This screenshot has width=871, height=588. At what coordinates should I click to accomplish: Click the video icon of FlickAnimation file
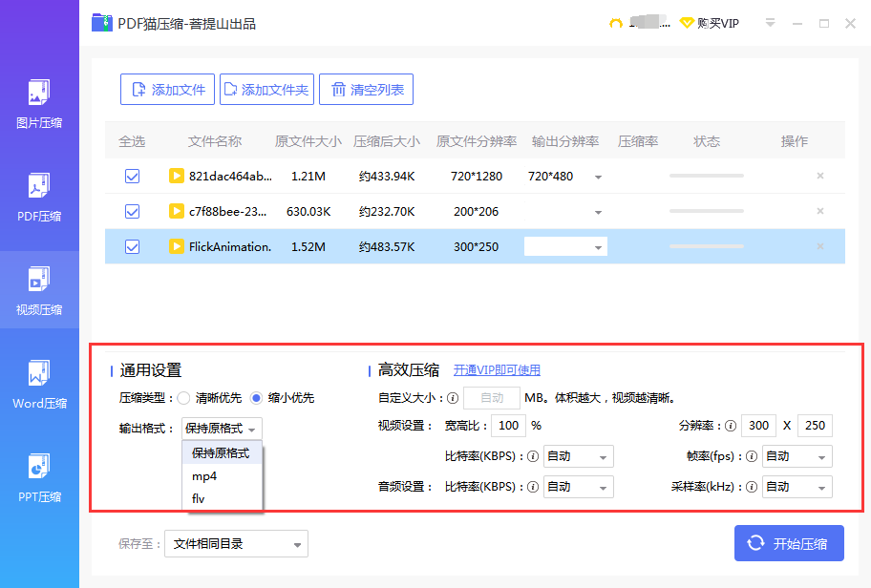(176, 246)
